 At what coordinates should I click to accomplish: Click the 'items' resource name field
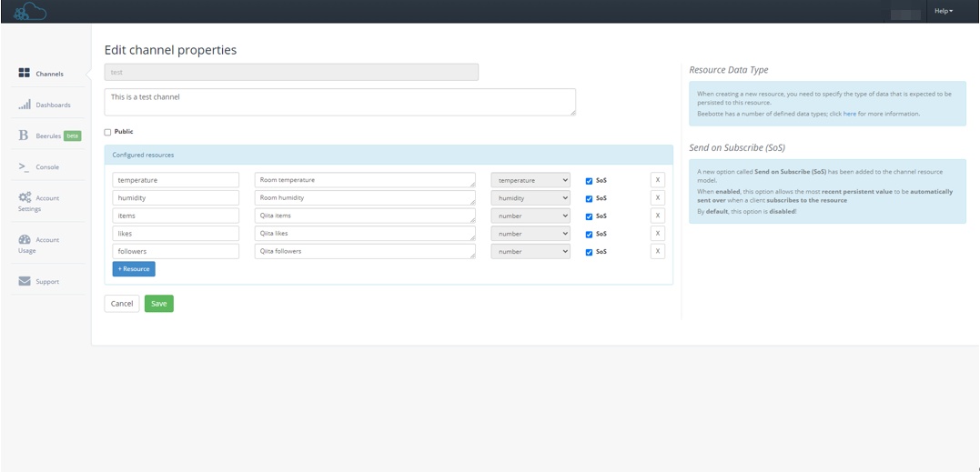pos(176,216)
